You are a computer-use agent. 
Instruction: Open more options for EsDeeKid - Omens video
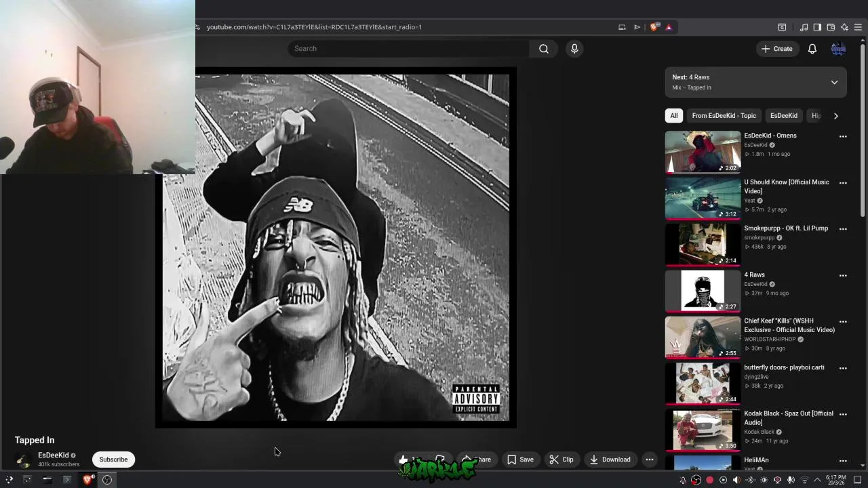click(x=843, y=136)
